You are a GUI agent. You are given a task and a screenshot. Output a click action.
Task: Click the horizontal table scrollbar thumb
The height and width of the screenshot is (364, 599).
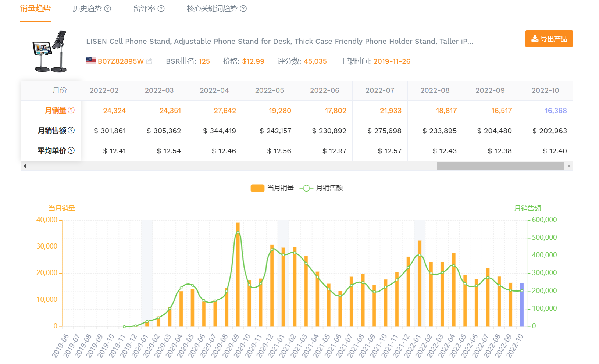500,166
